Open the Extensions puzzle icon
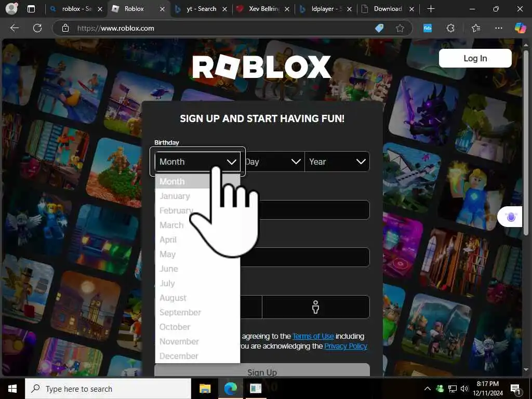 [x=450, y=28]
